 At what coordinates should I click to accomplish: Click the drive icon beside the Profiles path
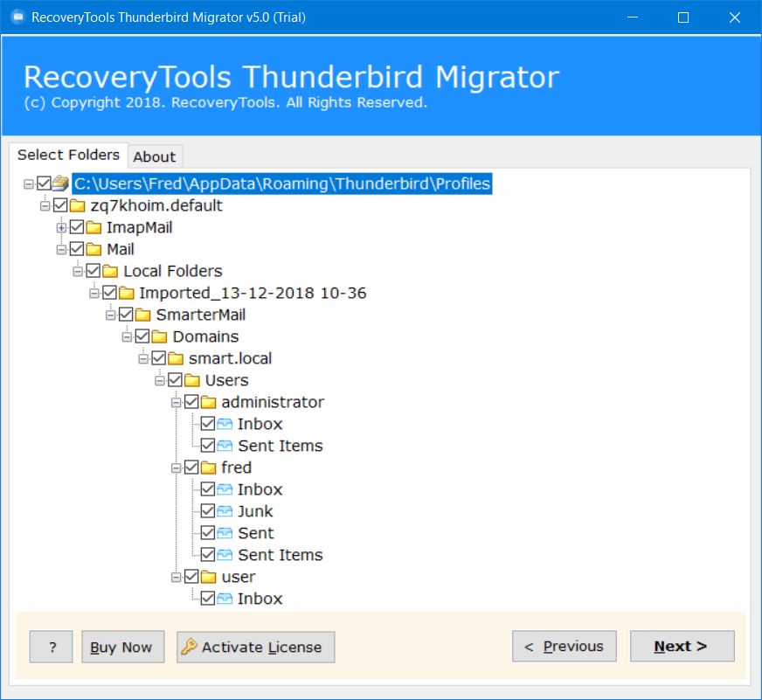(60, 184)
